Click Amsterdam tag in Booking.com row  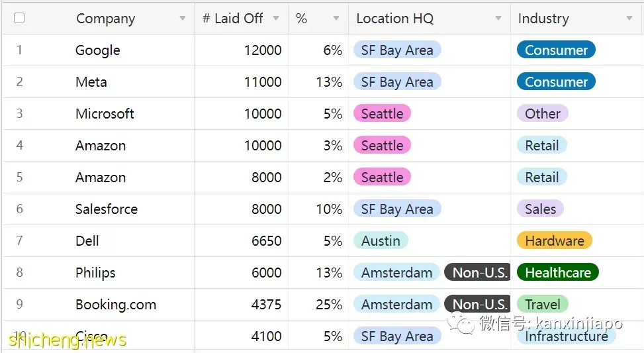point(396,304)
